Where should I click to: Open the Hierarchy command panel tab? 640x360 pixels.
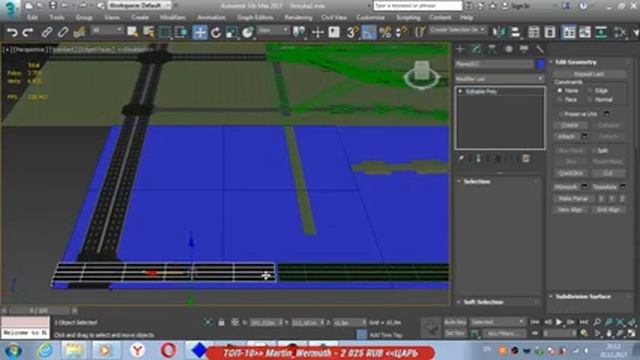coord(492,49)
